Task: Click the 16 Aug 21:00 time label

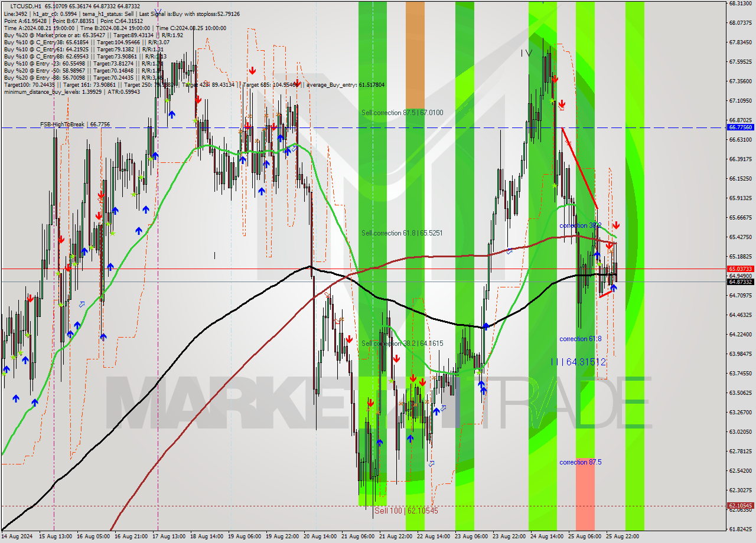Action: point(131,537)
